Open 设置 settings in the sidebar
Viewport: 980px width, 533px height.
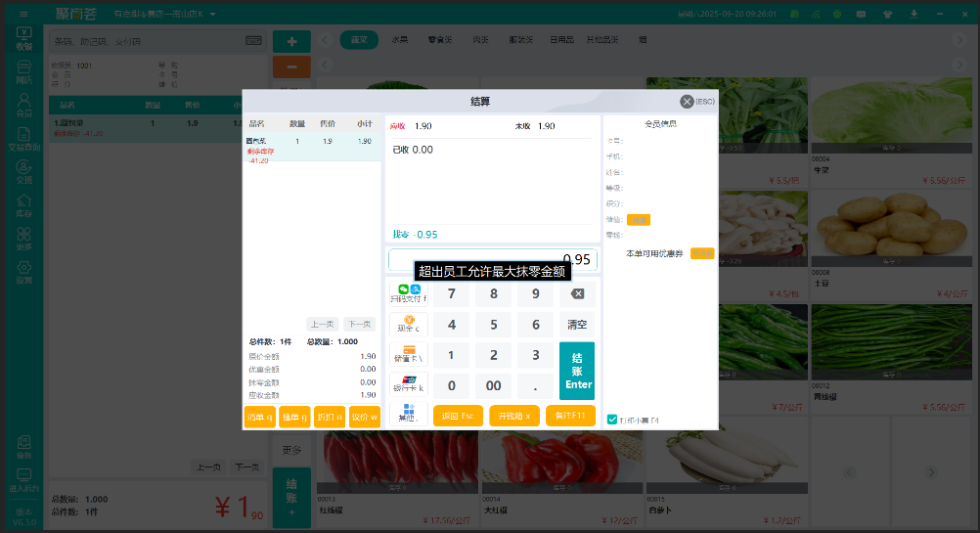pos(23,273)
